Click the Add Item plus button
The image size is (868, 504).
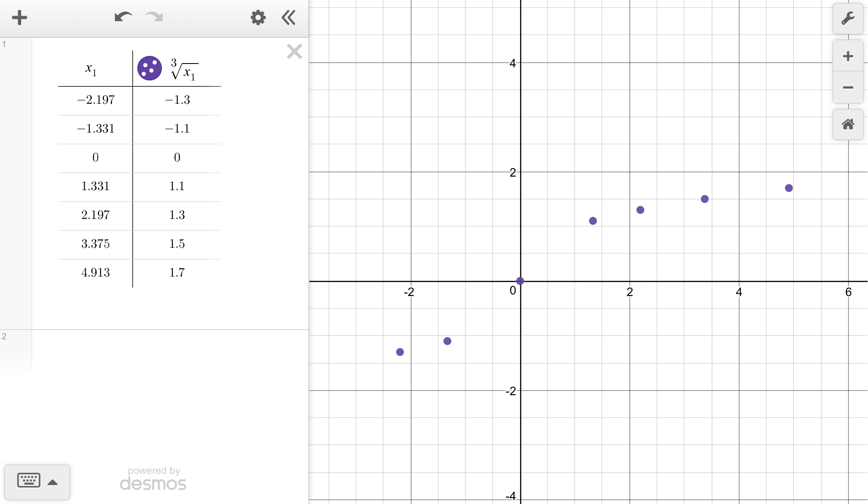coord(19,18)
